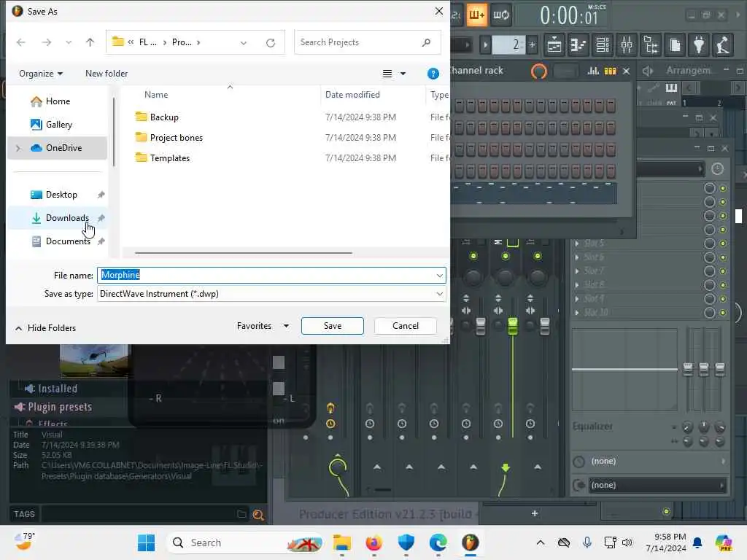
Task: Click New folder in dialog toolbar
Action: [x=107, y=74]
